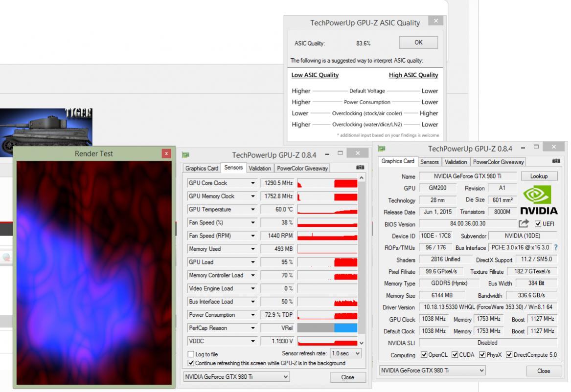The width and height of the screenshot is (571, 392).
Task: Toggle Continue refreshing in background checkbox
Action: [x=191, y=363]
